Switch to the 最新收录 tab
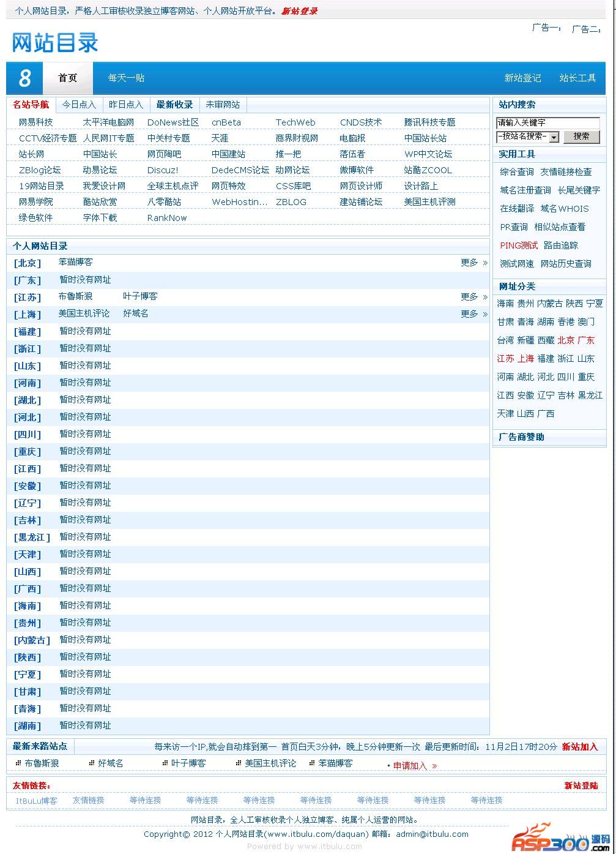Screen dimensions: 616x854 174,105
